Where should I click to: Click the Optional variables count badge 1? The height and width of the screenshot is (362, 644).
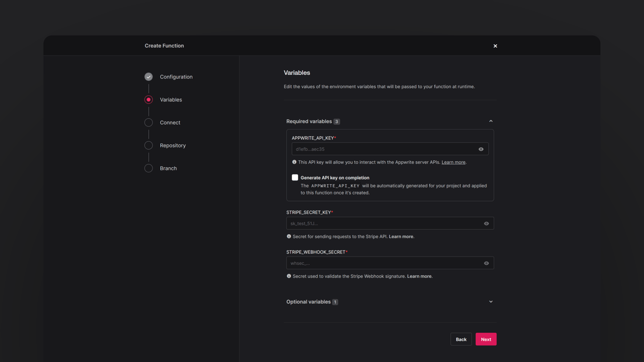335,302
